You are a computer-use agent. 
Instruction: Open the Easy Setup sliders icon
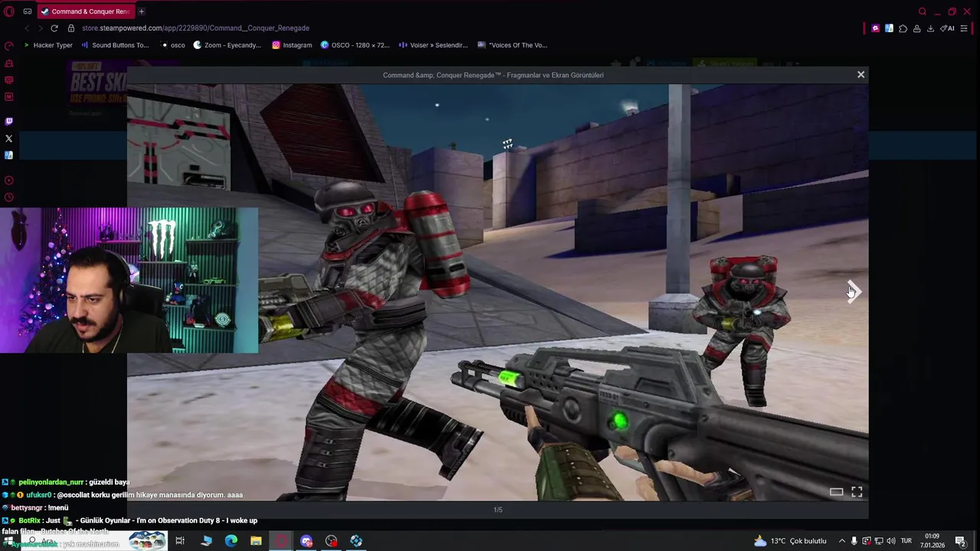(x=964, y=28)
